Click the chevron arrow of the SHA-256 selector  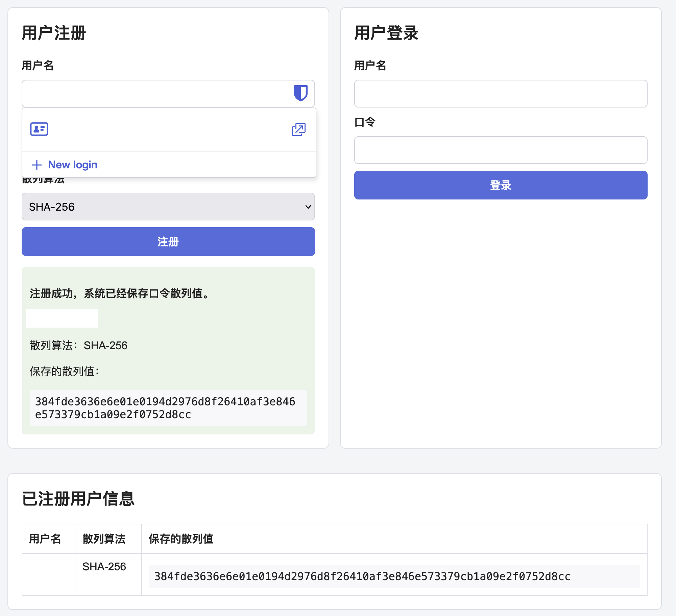point(308,207)
